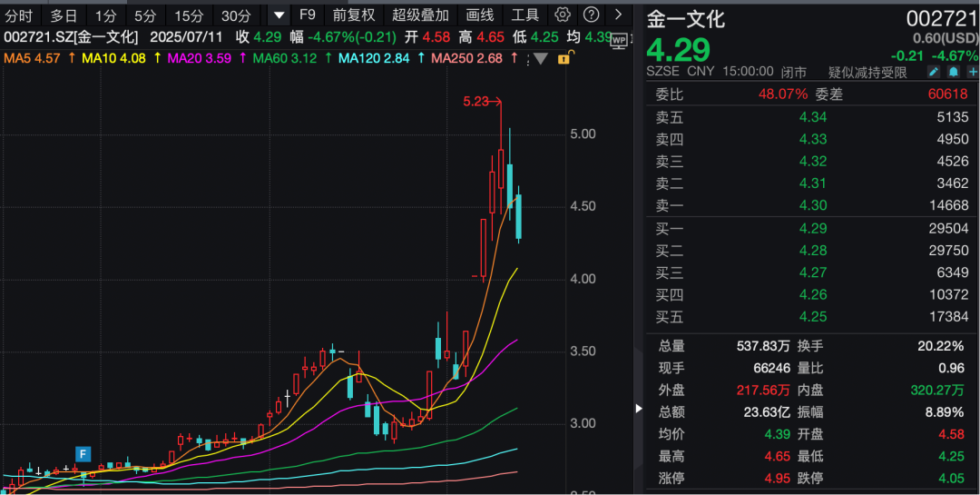
Task: Click the pencil edit note icon
Action: 933,72
